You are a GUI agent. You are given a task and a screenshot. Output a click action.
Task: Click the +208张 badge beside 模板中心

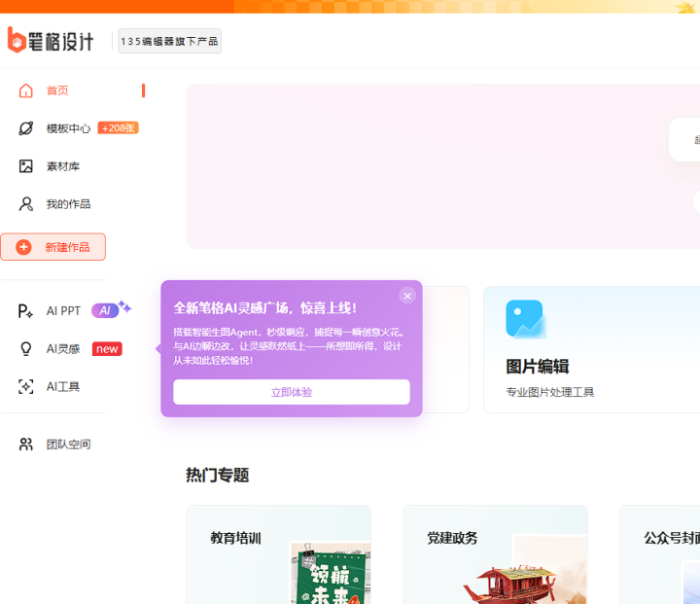click(x=119, y=128)
